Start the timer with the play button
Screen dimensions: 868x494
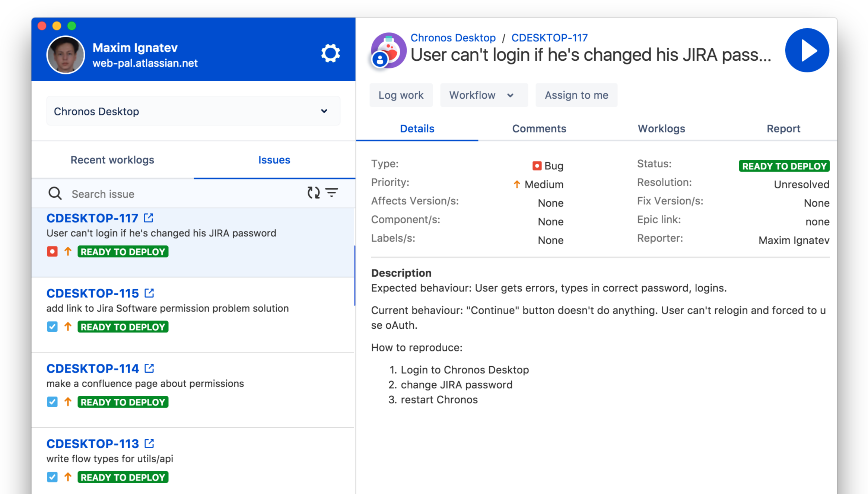tap(807, 50)
